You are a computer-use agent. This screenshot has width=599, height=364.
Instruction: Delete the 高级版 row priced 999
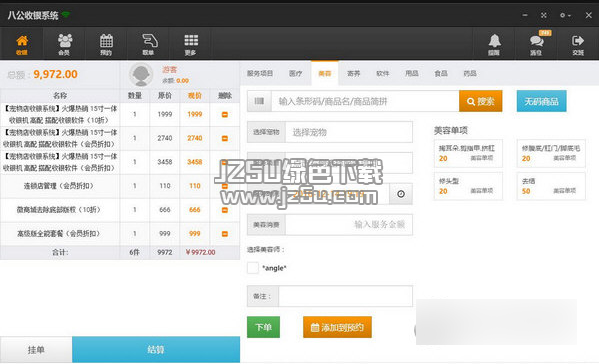point(225,234)
